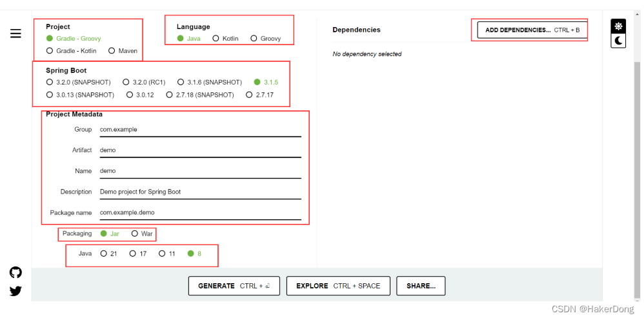This screenshot has width=644, height=320.
Task: Select Spring Boot 2.7.18 (SNAPSHOT)
Action: tap(200, 95)
